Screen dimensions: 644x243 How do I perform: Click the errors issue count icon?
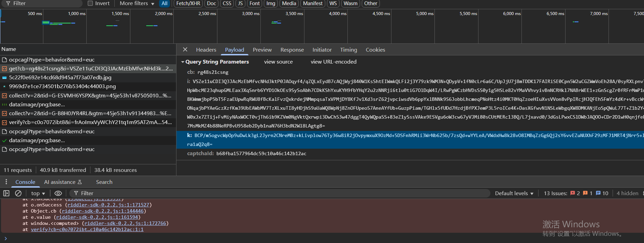(x=573, y=193)
